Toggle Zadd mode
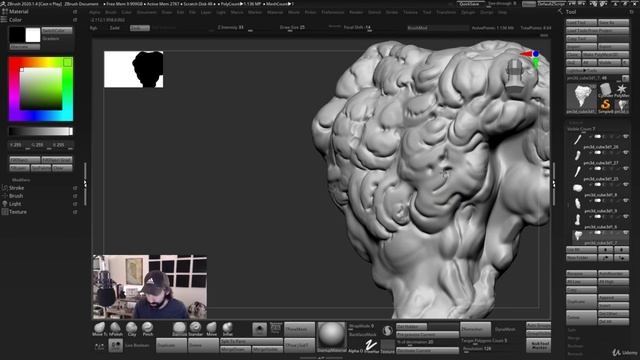The height and width of the screenshot is (360, 640). tap(115, 28)
